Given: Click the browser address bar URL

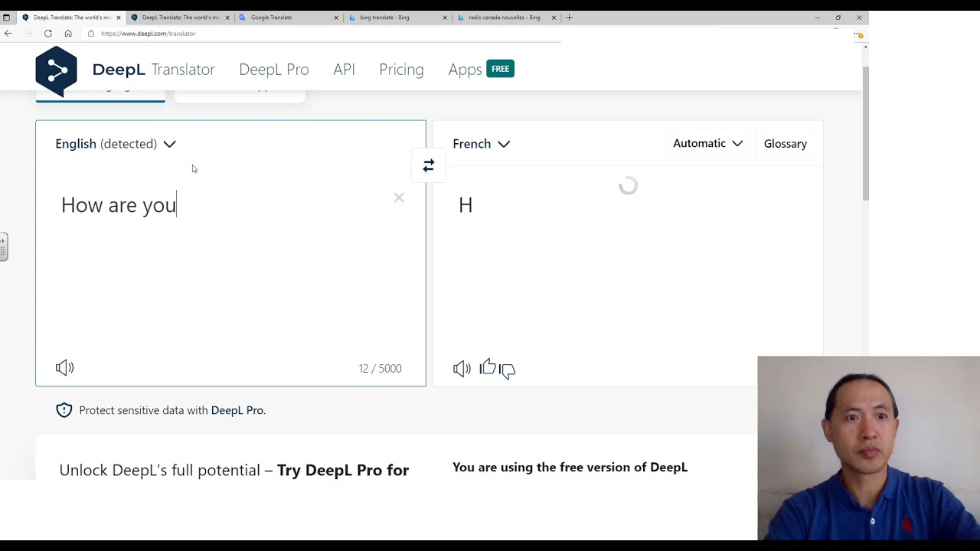Looking at the screenshot, I should click(x=149, y=34).
